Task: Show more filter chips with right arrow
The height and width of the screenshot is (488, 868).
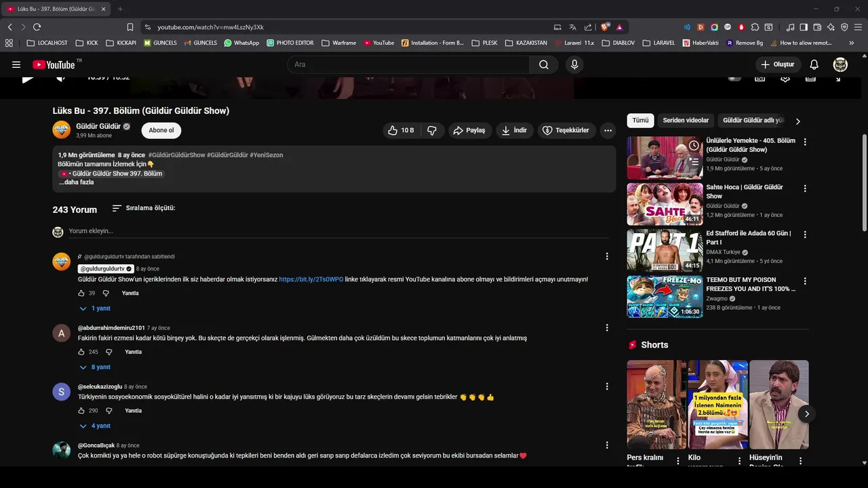Action: (x=797, y=121)
